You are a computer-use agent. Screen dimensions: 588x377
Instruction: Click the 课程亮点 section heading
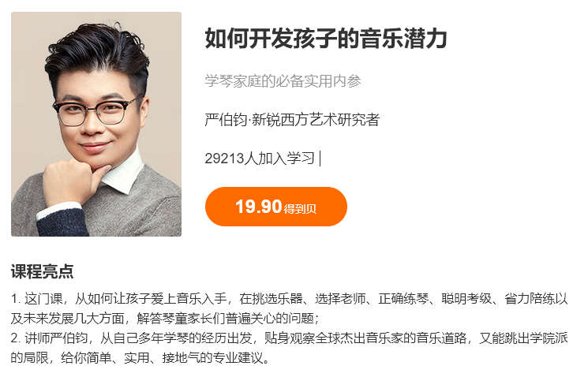point(42,271)
